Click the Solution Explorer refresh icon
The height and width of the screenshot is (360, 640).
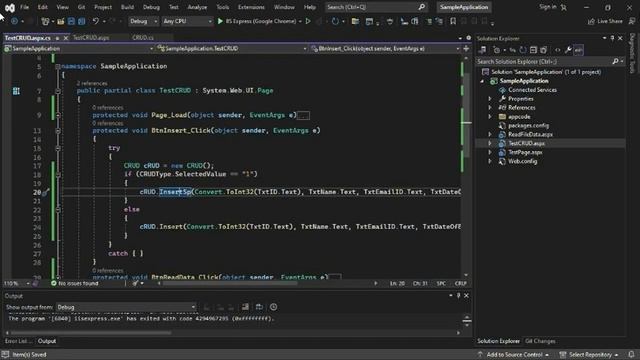coord(523,50)
